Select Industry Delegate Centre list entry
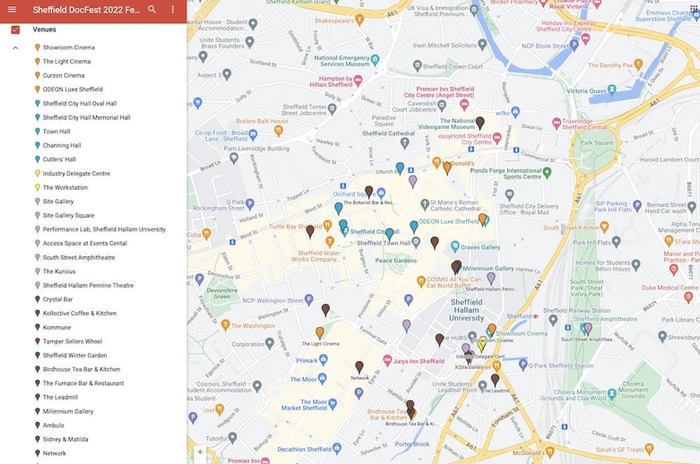 point(76,173)
